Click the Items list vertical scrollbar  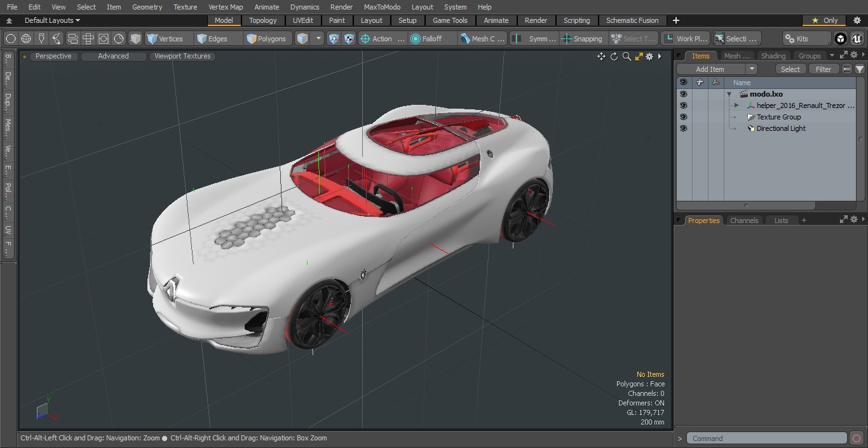pos(861,140)
